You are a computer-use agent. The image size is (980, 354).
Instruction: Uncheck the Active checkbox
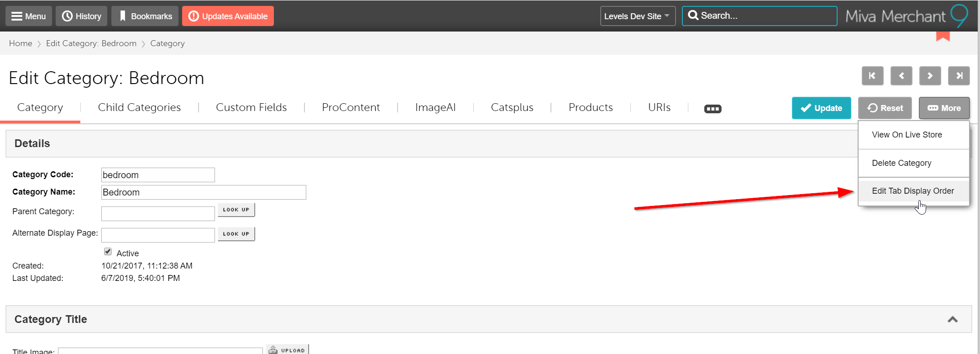pyautogui.click(x=108, y=252)
